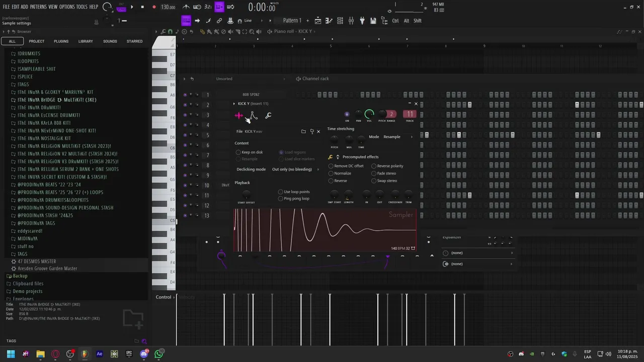
Task: Click the tempo 130.000 display
Action: tap(168, 7)
